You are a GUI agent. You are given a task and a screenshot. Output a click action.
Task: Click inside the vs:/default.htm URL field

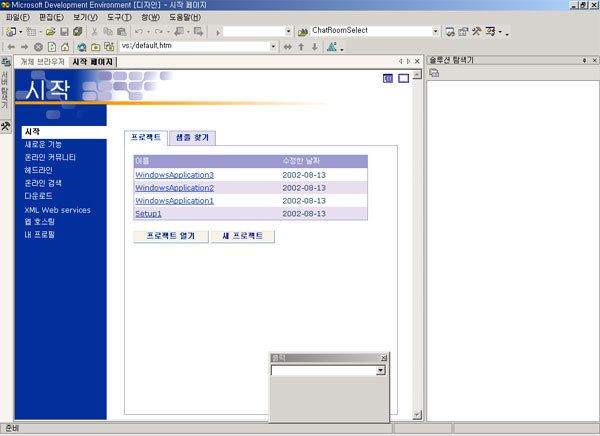pyautogui.click(x=194, y=46)
